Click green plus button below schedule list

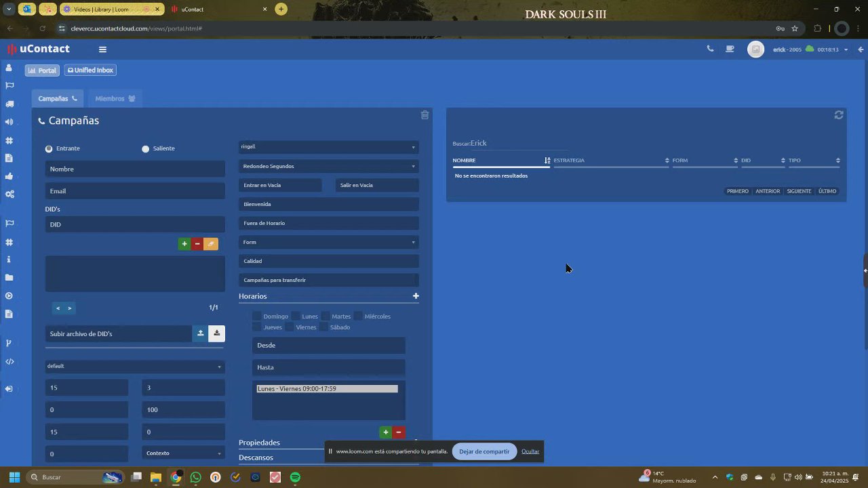(385, 432)
